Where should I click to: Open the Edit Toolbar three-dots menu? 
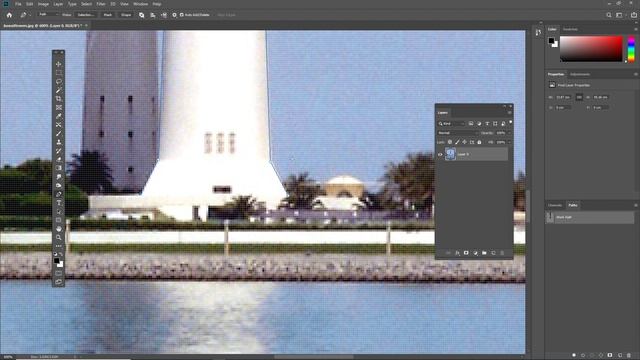pos(59,246)
